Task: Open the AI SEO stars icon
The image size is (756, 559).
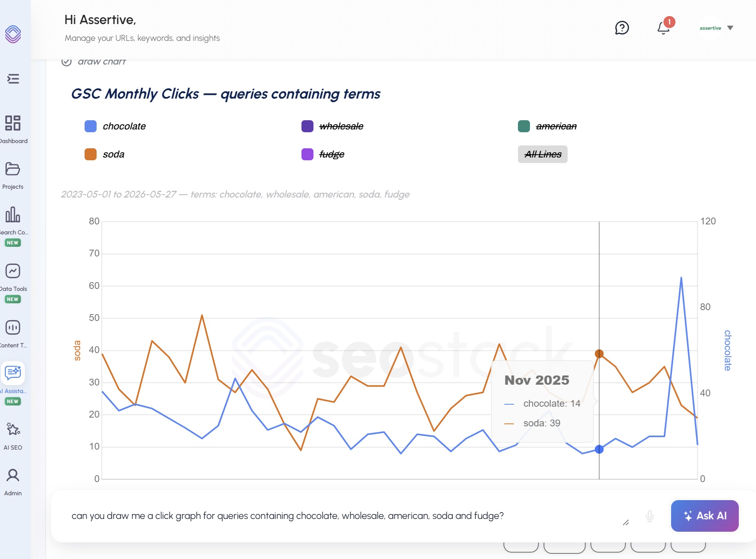Action: (x=13, y=429)
